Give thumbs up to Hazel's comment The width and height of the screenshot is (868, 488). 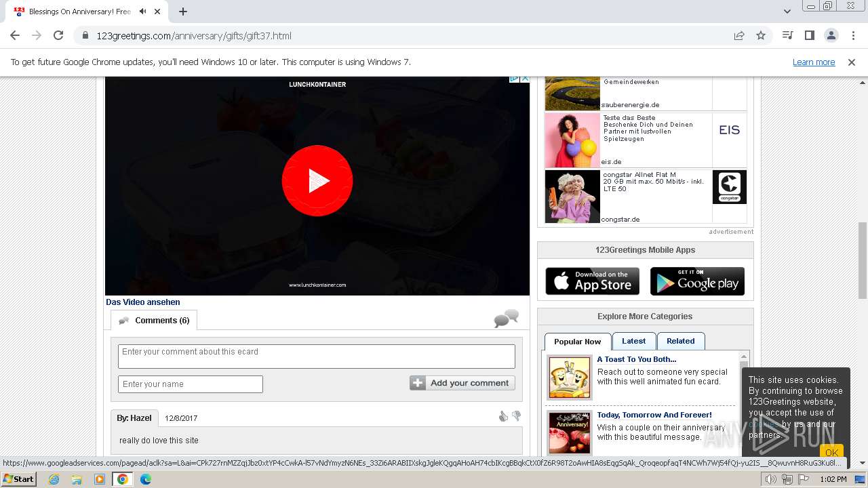[x=503, y=416]
